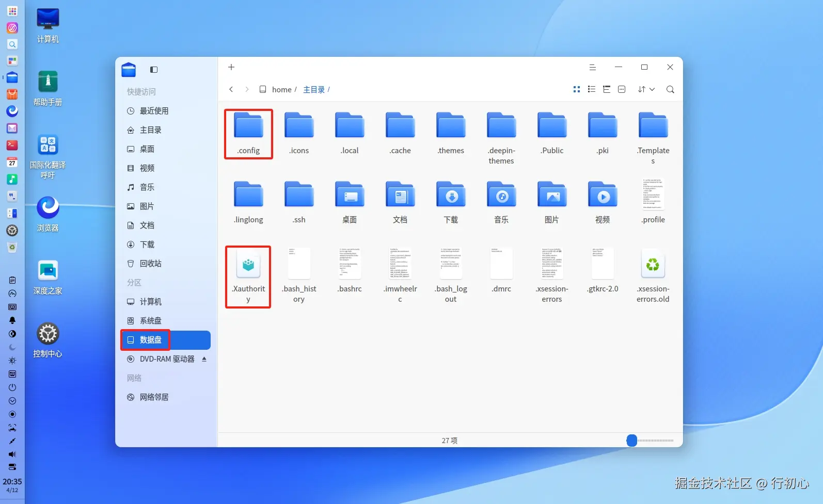Open 帮助手册 desktop icon
Image resolution: width=823 pixels, height=504 pixels.
click(48, 88)
